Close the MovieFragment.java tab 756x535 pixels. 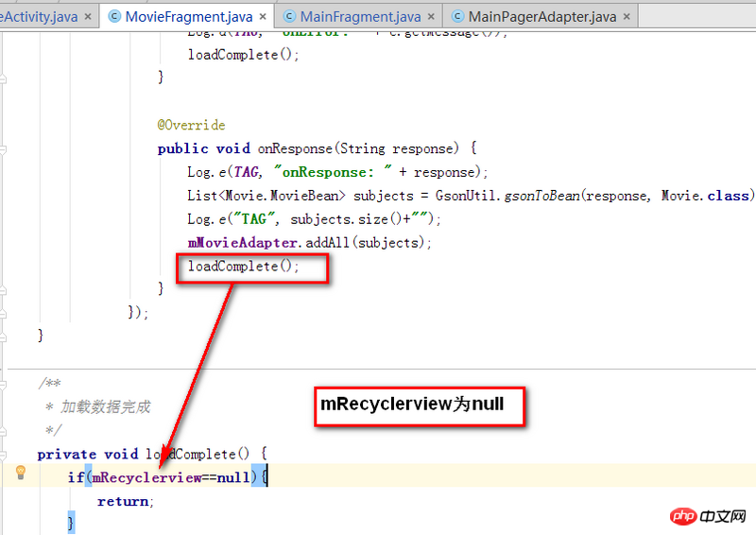[261, 17]
